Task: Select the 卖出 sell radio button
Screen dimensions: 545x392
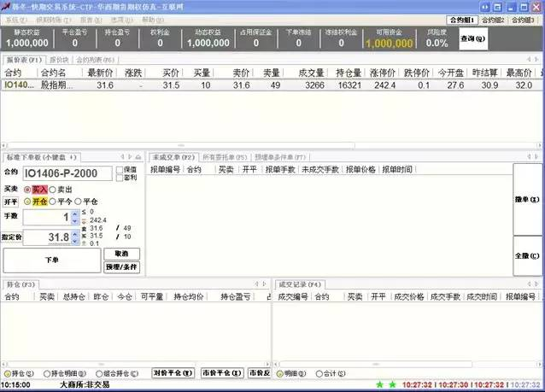Action: tap(52, 190)
